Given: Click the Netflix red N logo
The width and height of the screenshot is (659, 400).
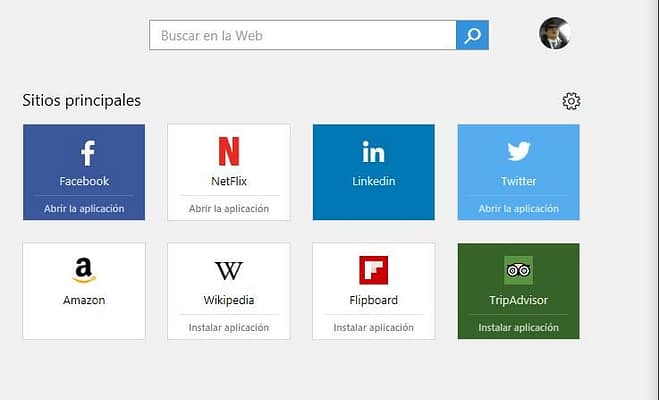Looking at the screenshot, I should [x=229, y=151].
